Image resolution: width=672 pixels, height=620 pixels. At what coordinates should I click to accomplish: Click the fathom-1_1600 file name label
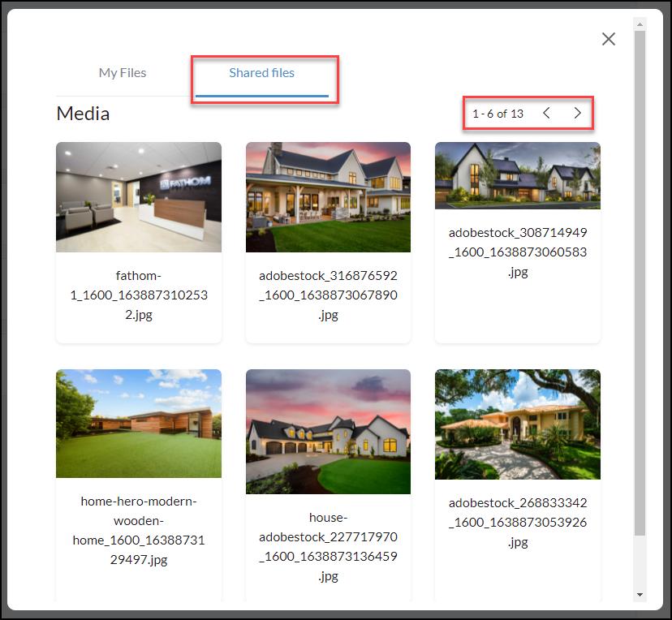click(139, 295)
